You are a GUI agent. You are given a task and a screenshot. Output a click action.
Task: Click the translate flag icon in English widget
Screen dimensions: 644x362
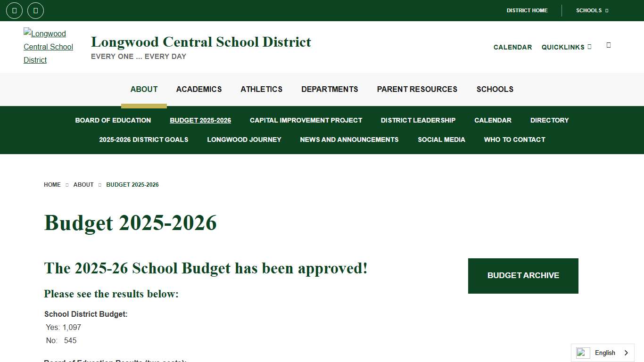point(582,353)
